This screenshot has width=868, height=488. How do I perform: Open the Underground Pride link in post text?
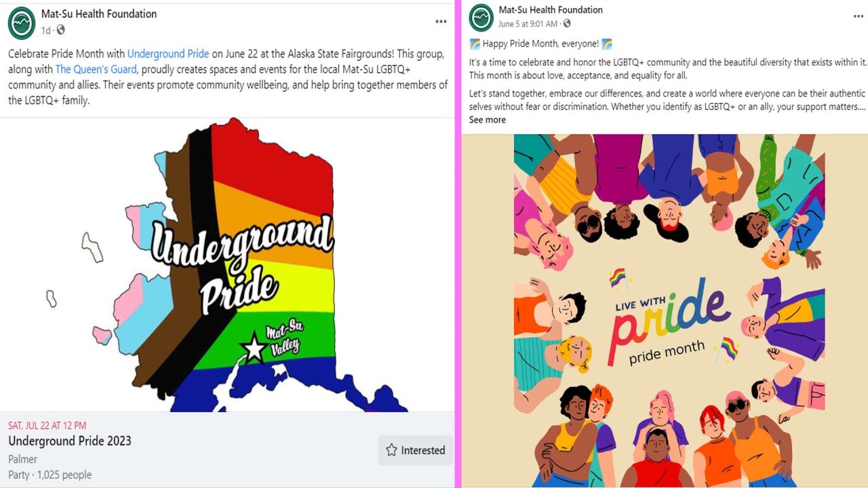pos(168,54)
